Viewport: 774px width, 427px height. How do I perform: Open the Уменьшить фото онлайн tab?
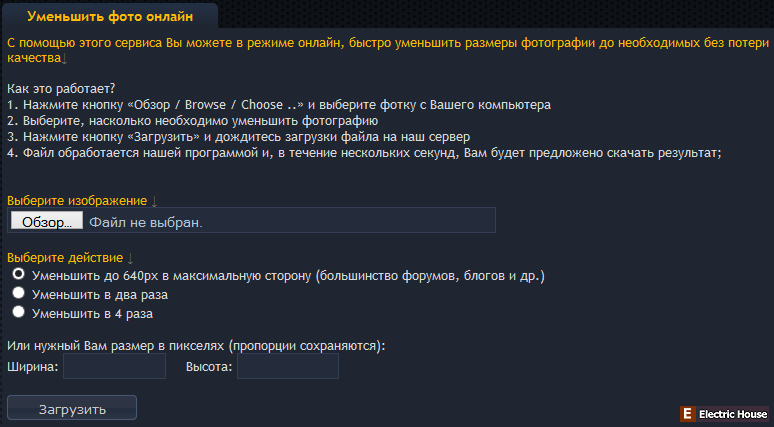[110, 16]
